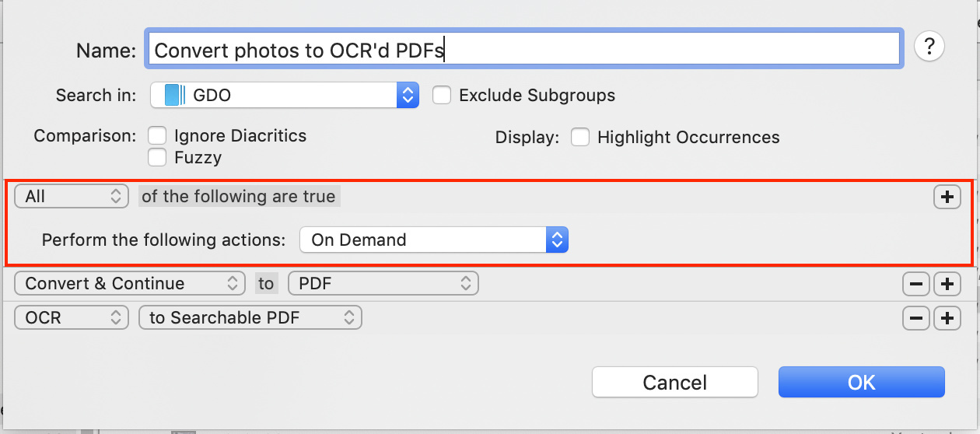Open the Search in GDO dropdown
Screen dimensions: 980x434
click(284, 96)
